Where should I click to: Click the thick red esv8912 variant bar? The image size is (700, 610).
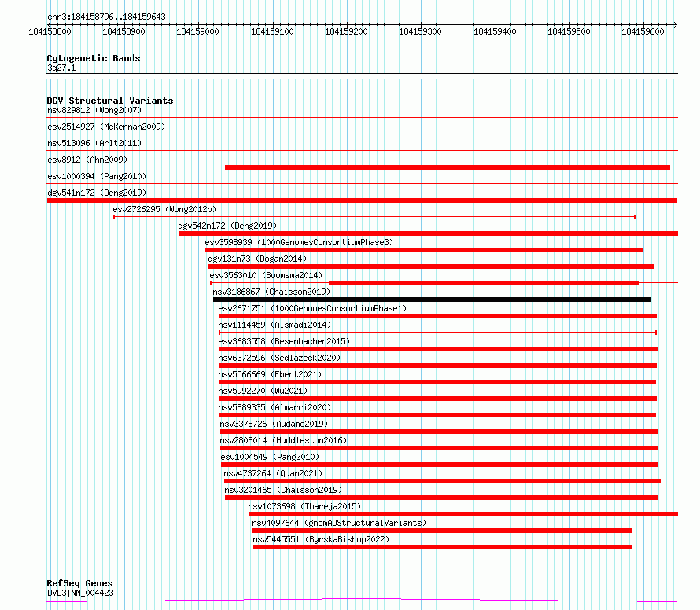coord(448,167)
